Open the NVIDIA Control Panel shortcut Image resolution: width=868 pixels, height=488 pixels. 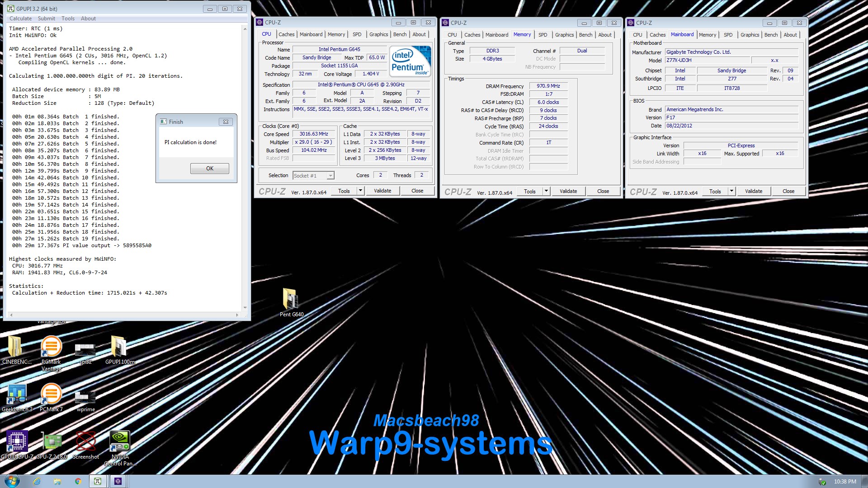tap(120, 447)
